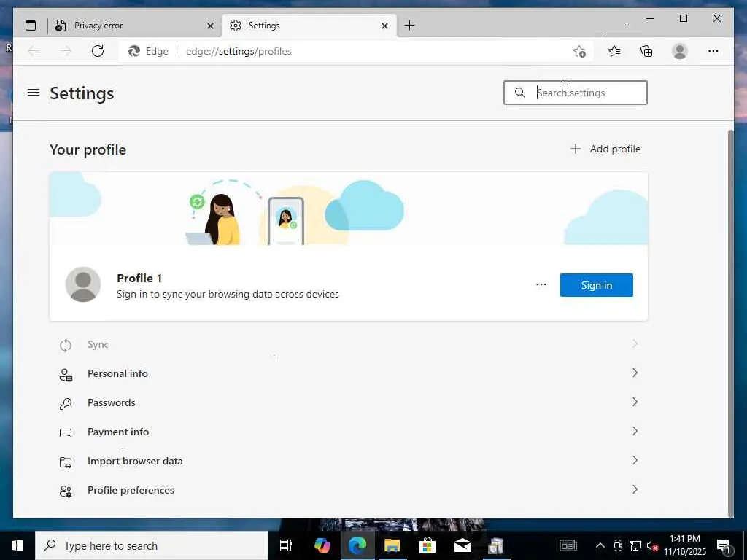
Task: Open the Windows Start menu
Action: [x=18, y=545]
